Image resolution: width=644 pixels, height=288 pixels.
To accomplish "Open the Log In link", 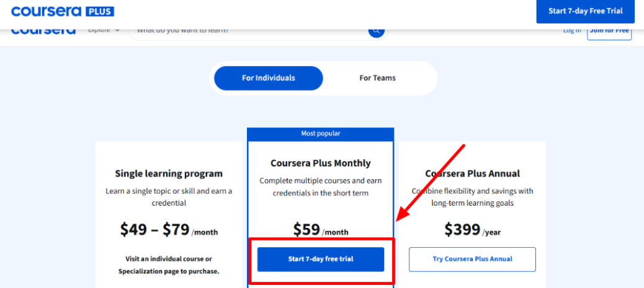I will [x=571, y=31].
